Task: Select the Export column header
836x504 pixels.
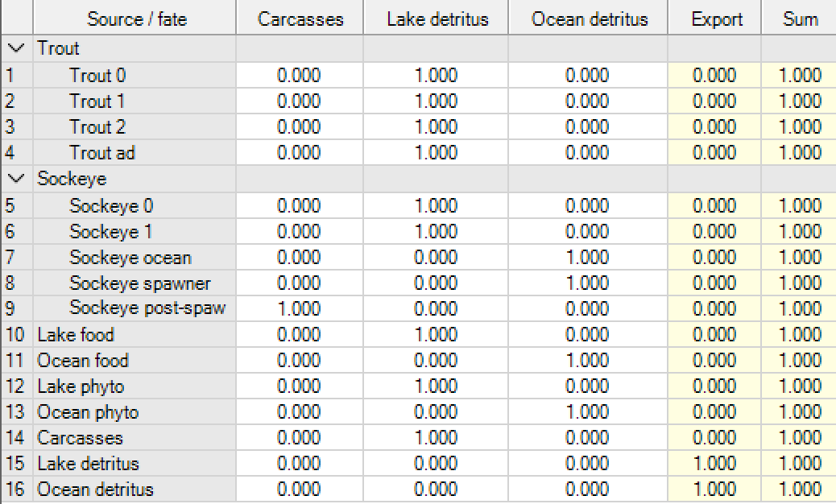Action: (x=714, y=19)
